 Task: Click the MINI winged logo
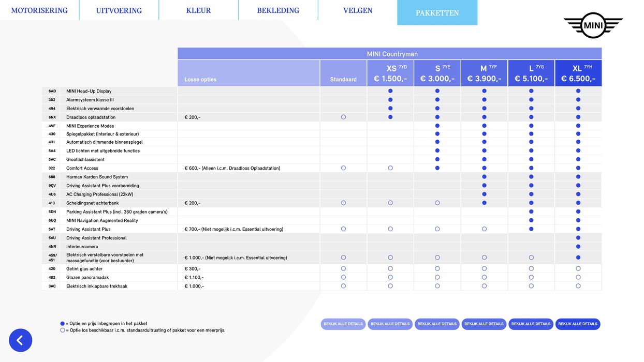coord(593,25)
